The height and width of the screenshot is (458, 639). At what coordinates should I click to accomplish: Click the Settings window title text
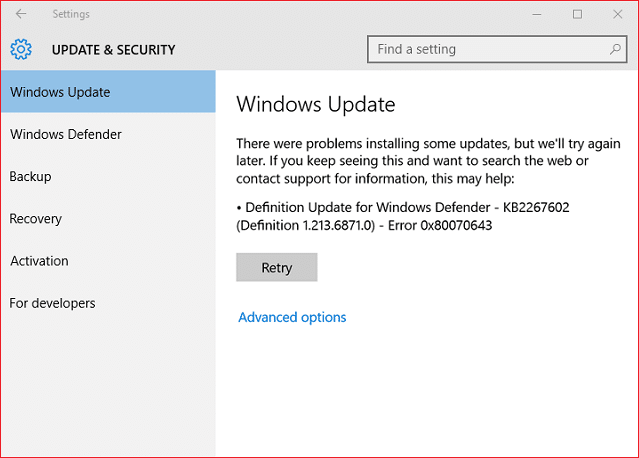click(71, 14)
